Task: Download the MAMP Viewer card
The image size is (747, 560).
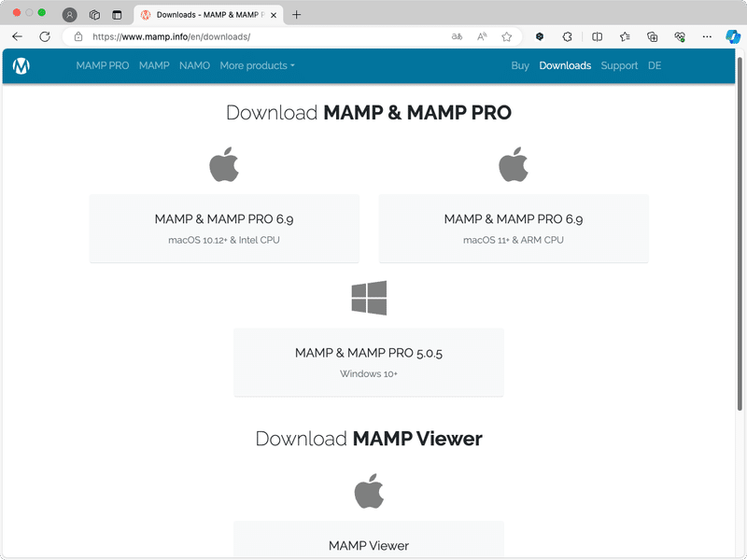Action: tap(369, 540)
